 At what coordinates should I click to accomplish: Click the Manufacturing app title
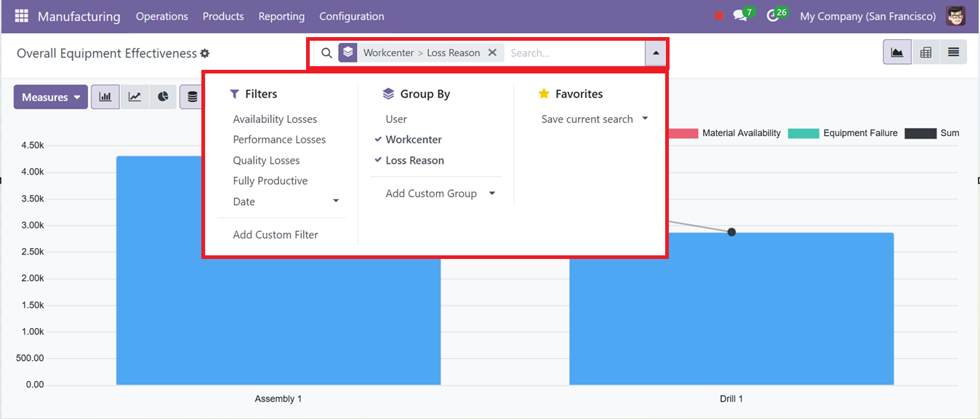pyautogui.click(x=79, y=16)
